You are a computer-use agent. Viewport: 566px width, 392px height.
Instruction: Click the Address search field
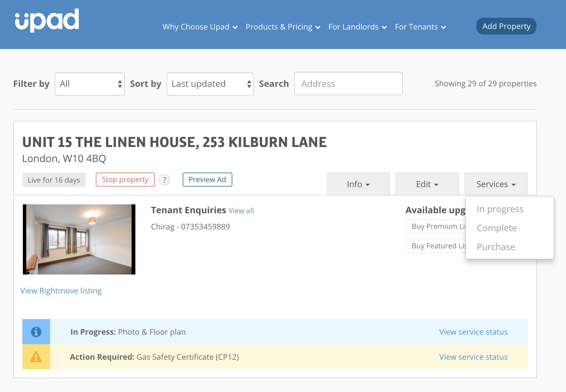coord(348,84)
